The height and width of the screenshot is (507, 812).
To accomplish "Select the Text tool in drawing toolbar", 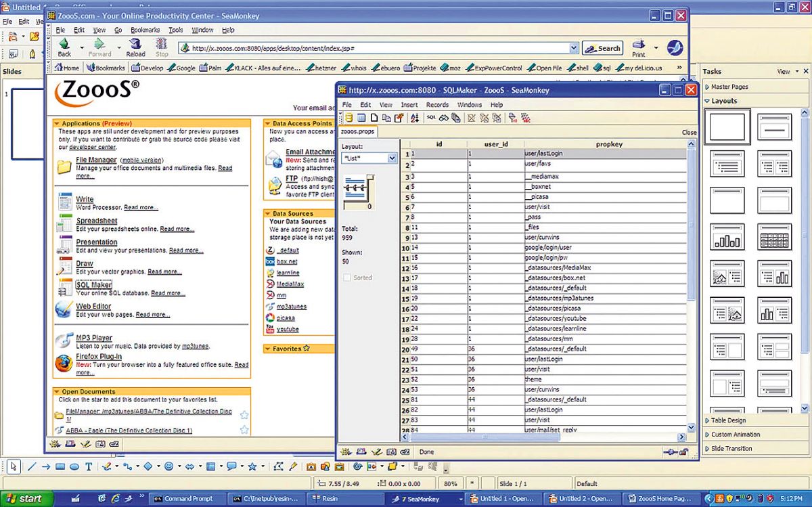I will pos(89,466).
